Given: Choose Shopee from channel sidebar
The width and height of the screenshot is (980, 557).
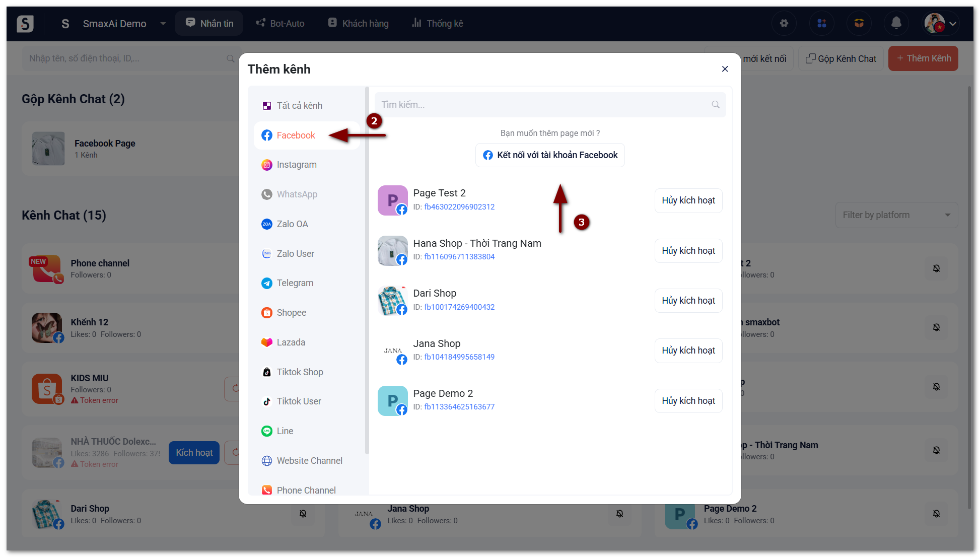Looking at the screenshot, I should (x=291, y=313).
